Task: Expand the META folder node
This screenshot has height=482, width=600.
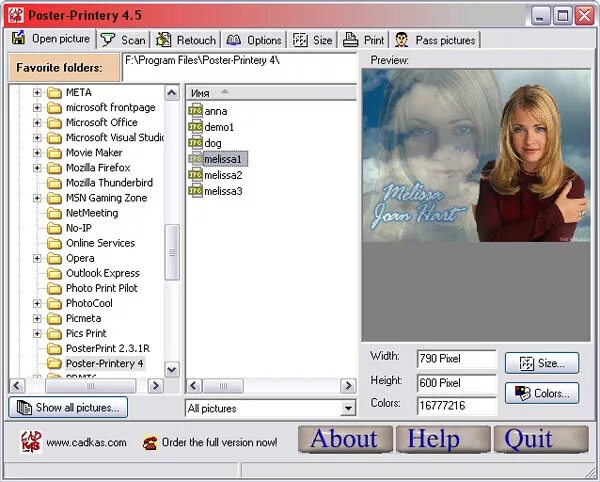Action: 37,93
